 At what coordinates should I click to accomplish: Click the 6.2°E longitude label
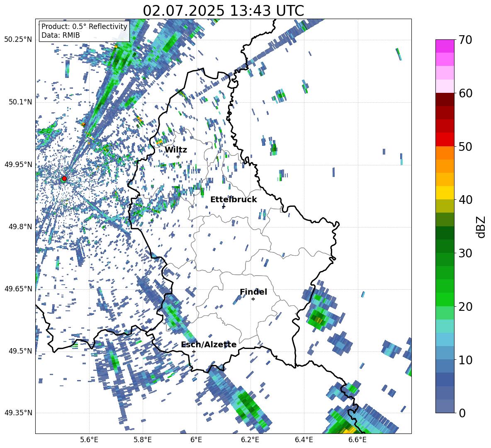(250, 440)
